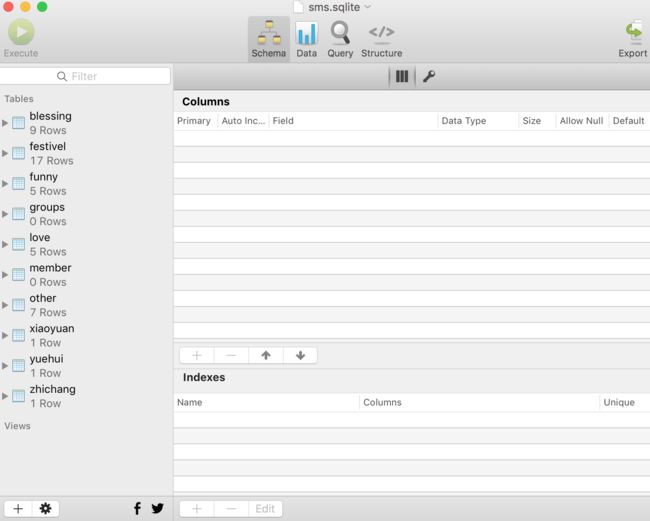Expand the member table
Viewport: 650px width, 521px height.
tap(5, 274)
